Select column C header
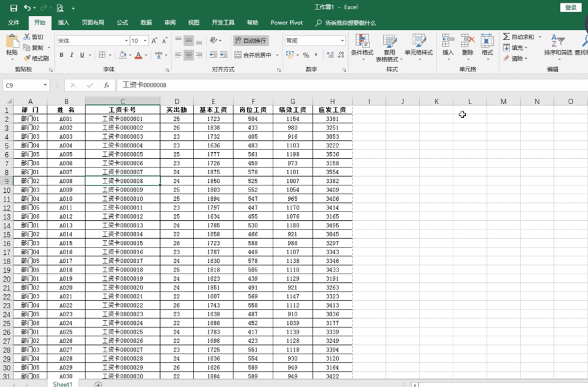588x387 pixels. pos(123,101)
